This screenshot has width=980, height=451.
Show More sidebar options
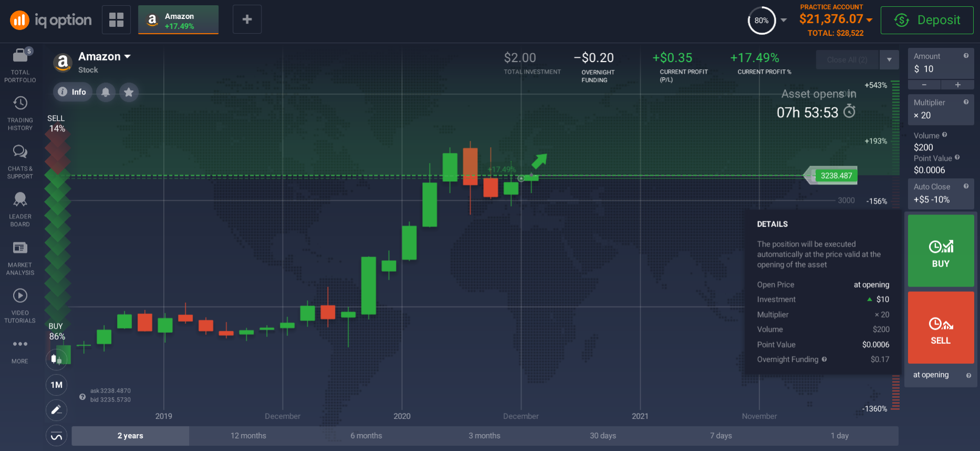pyautogui.click(x=20, y=351)
